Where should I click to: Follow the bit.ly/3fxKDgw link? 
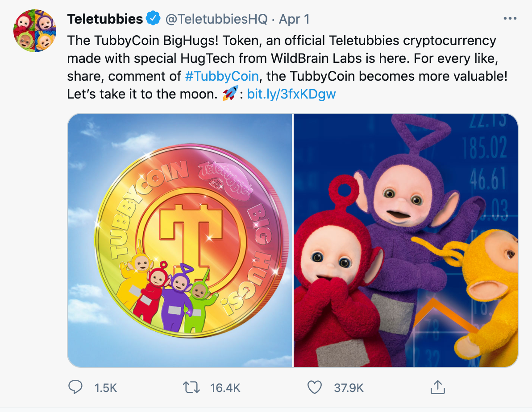coord(291,94)
